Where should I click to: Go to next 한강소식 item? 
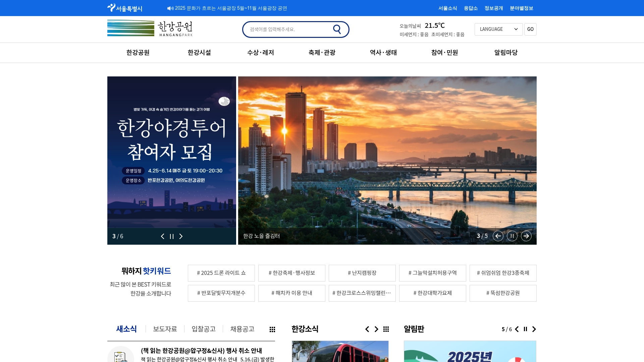tap(376, 329)
